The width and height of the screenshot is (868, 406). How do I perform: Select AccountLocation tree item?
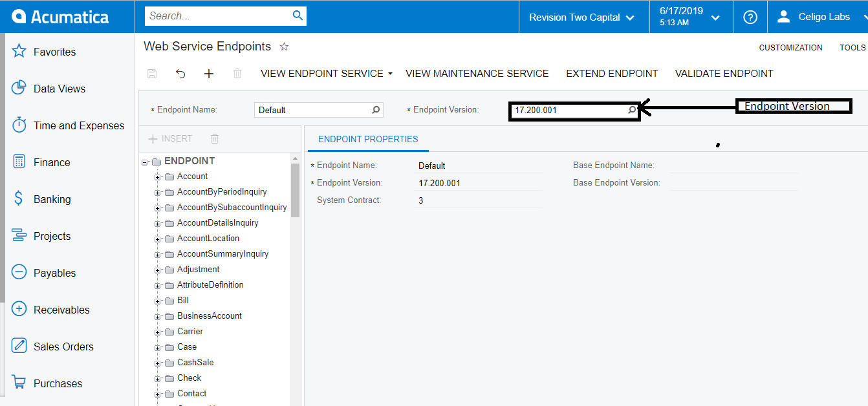pyautogui.click(x=208, y=239)
